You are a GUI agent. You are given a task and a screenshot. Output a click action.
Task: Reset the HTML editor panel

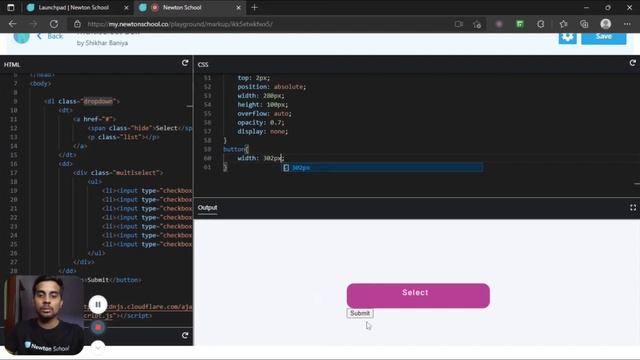(x=185, y=63)
